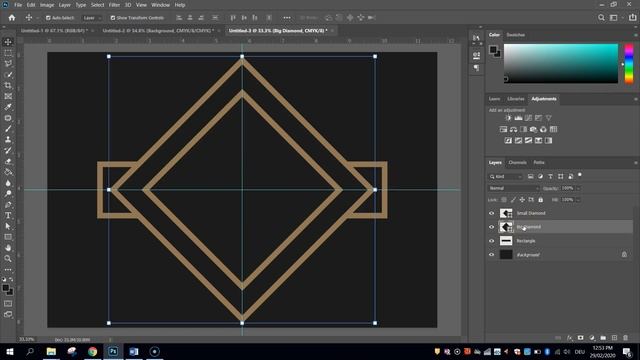Select the Move tool in the toolbox
Screen dimensions: 640x360
(x=8, y=42)
